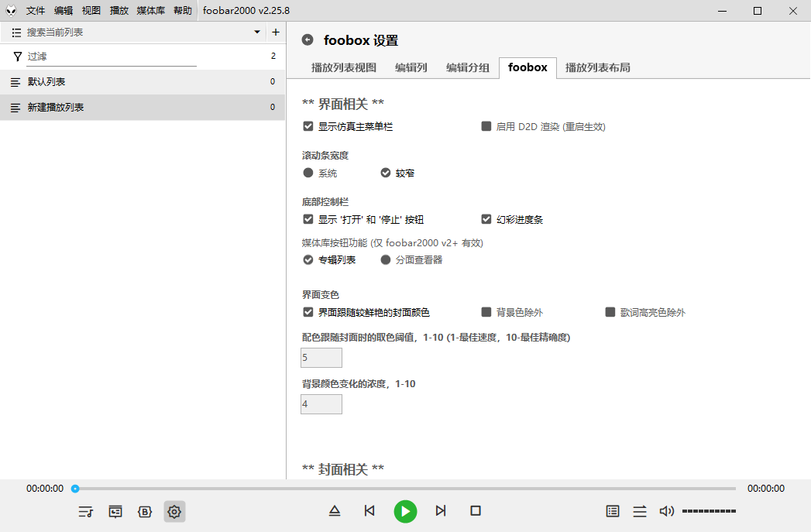Viewport: 811px width, 532px height.
Task: Enable 歌词高亮色除外 checkbox
Action: tap(610, 312)
